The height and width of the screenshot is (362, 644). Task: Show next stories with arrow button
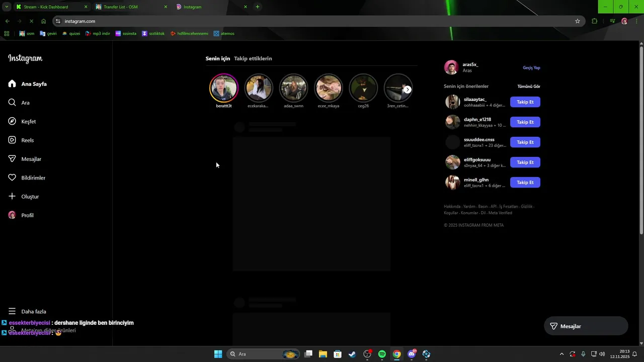click(408, 89)
